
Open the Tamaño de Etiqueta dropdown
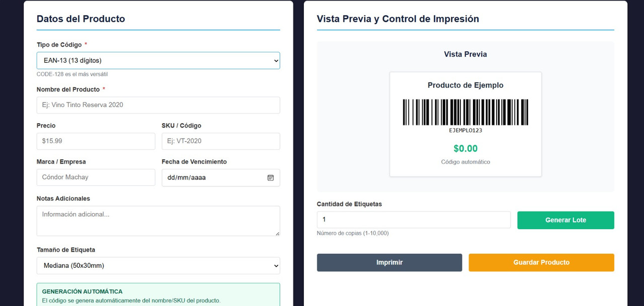(158, 266)
